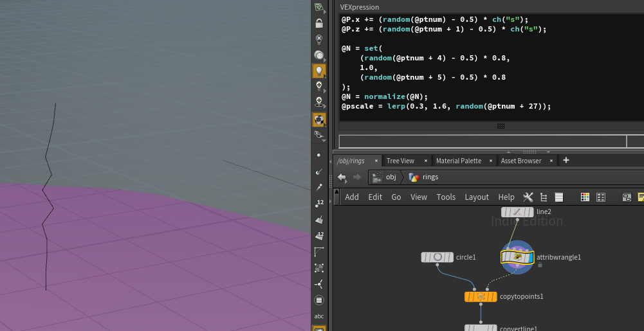
Task: Select the line2 node
Action: click(517, 212)
